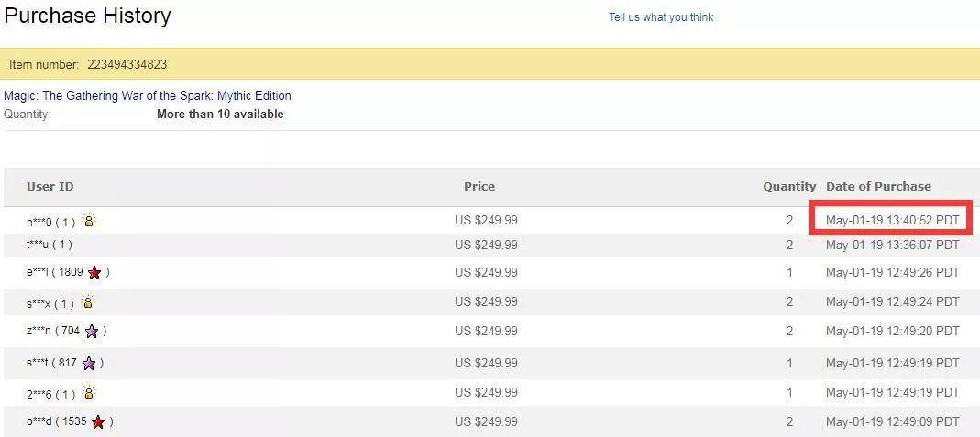Click the Purchase History page heading

tap(88, 16)
